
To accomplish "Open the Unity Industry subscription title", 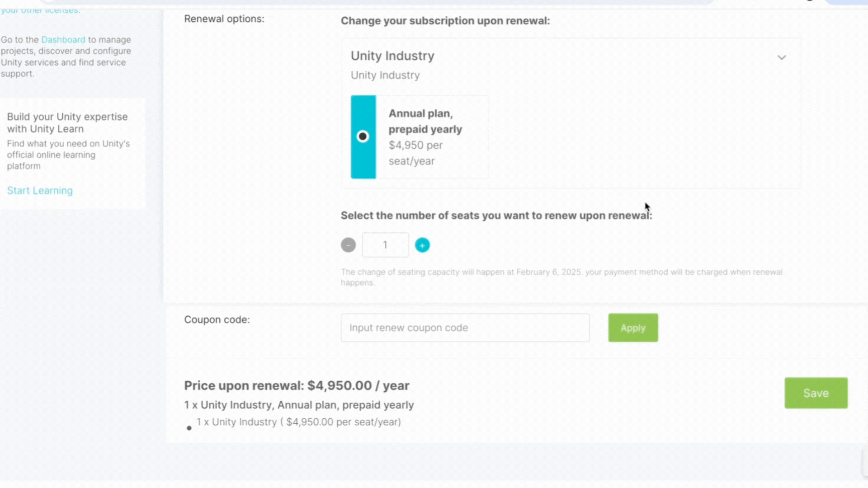I will (392, 56).
